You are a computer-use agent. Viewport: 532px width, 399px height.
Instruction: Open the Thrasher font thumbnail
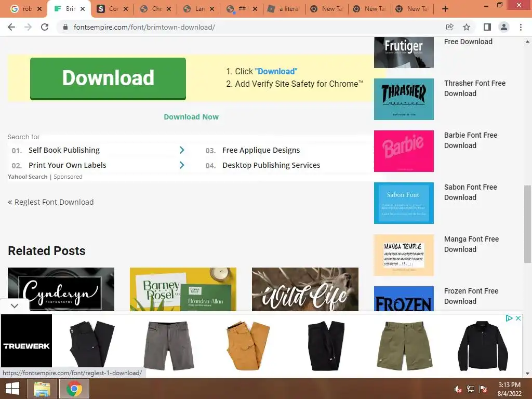coord(404,99)
